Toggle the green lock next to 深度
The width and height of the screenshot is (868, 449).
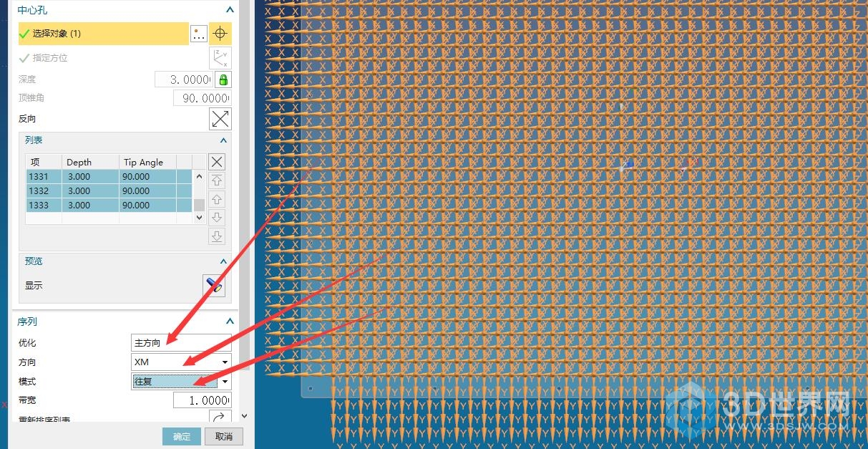[x=223, y=79]
